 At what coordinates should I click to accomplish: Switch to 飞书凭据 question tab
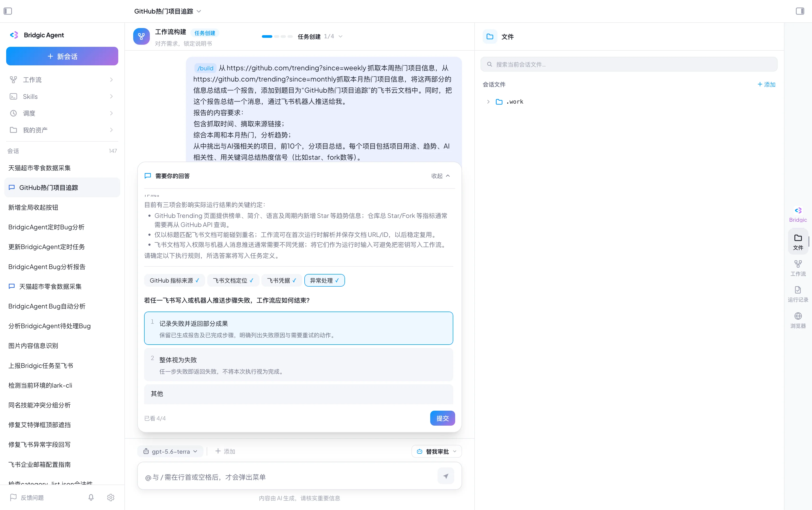[x=281, y=280]
